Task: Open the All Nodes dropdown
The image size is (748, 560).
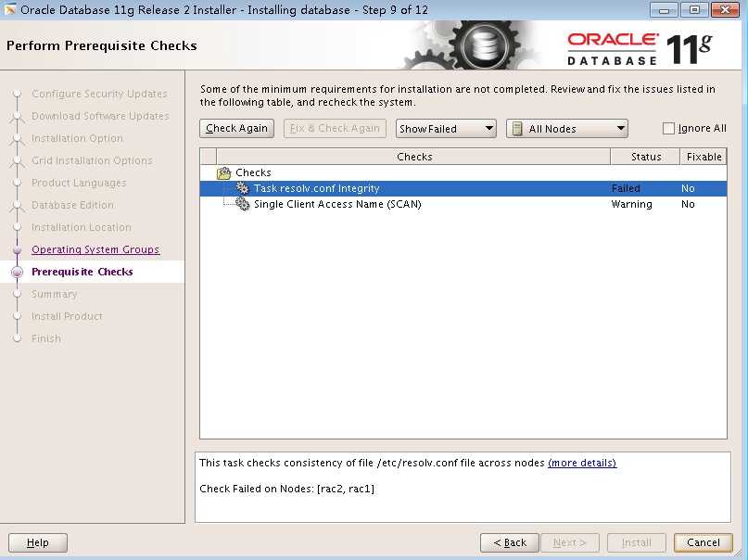Action: (x=567, y=129)
